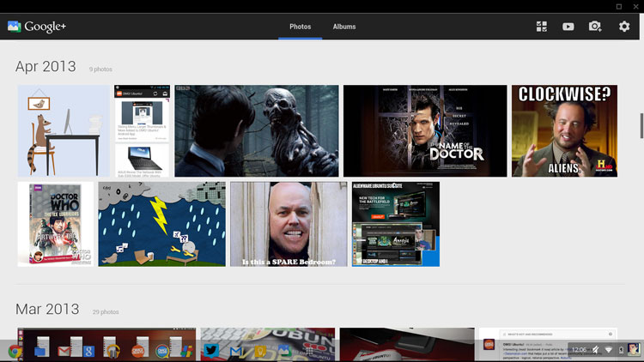
Task: Launch Chrome from the shelf
Action: coord(15,352)
